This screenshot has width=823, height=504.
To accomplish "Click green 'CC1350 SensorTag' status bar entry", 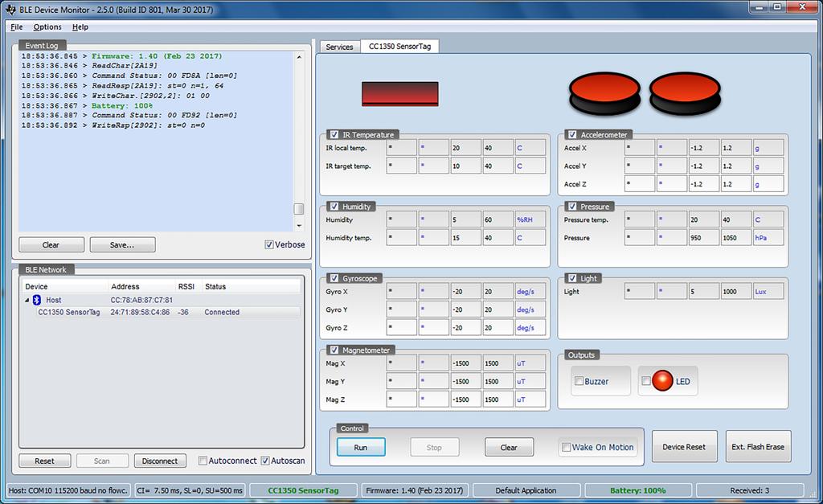I will pos(303,490).
